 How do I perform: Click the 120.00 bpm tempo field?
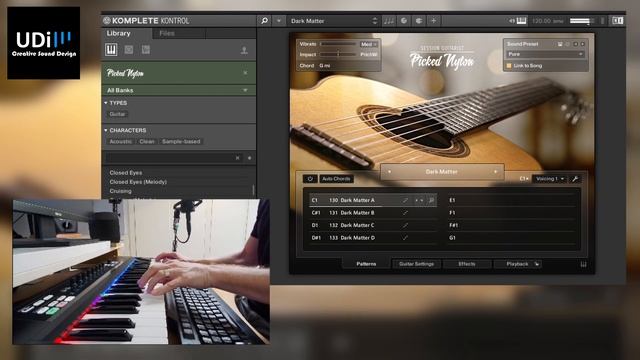click(x=547, y=21)
